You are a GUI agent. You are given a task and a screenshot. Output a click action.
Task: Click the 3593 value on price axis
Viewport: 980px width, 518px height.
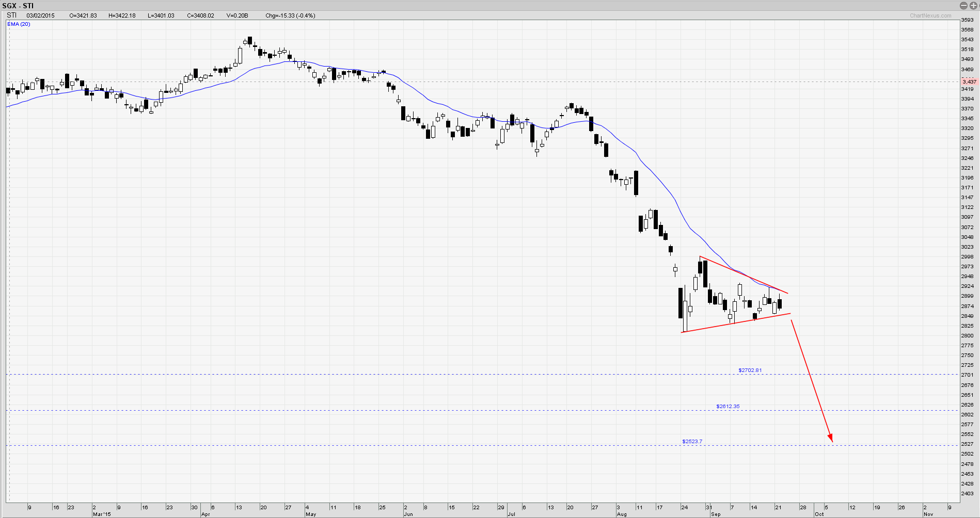pos(967,20)
